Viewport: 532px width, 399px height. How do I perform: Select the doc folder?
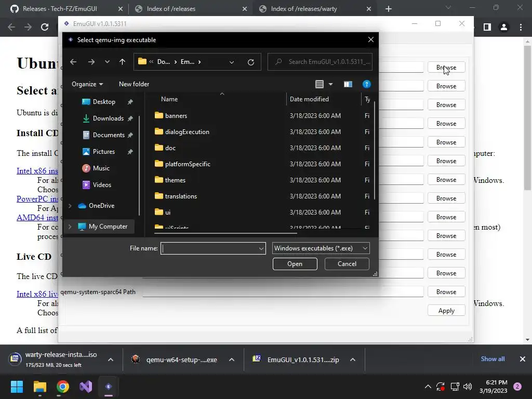[170, 148]
